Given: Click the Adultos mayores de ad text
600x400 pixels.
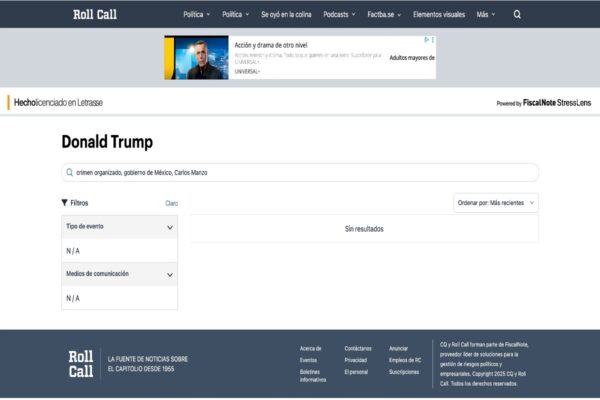Looking at the screenshot, I should click(412, 58).
